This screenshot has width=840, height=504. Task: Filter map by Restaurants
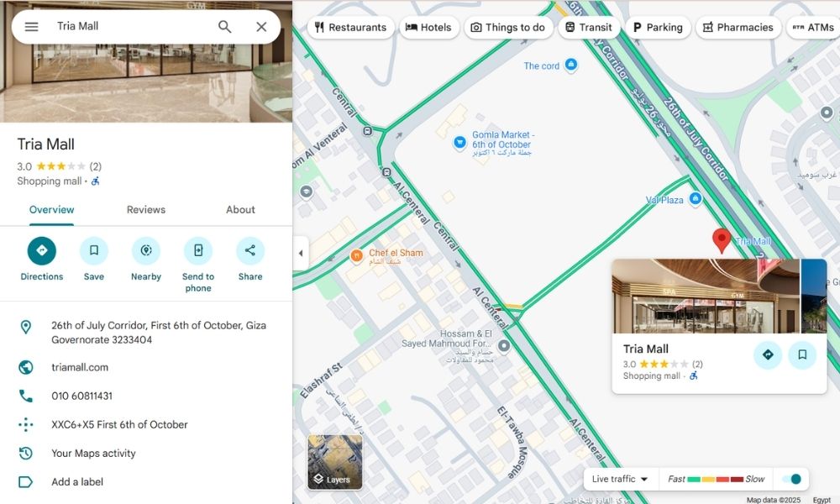[x=350, y=27]
